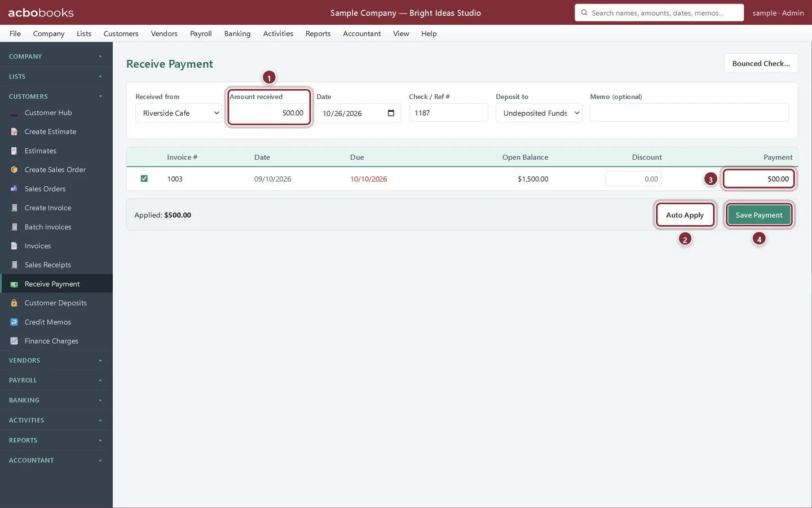Image resolution: width=812 pixels, height=508 pixels.
Task: Open the Reports menu
Action: tap(318, 33)
